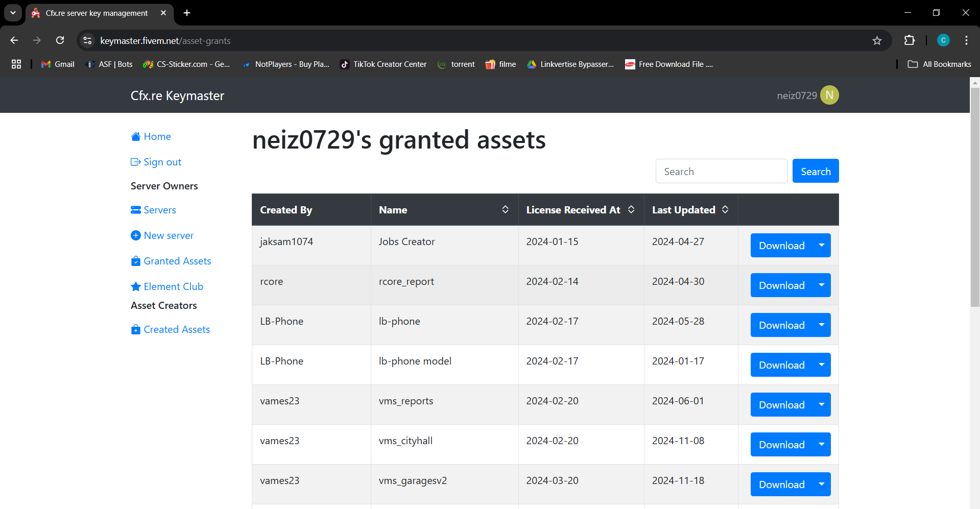Open Granted Assets page
The height and width of the screenshot is (509, 980).
click(x=177, y=261)
